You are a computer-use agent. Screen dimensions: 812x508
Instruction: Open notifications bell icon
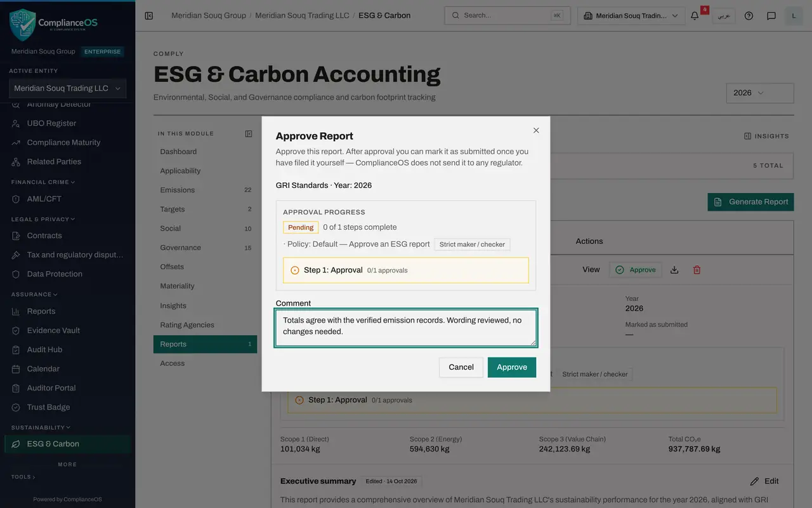click(x=695, y=16)
